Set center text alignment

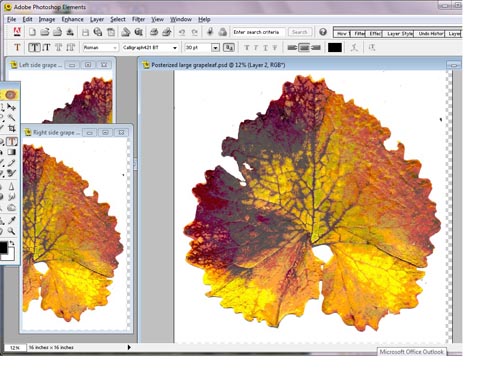(304, 48)
